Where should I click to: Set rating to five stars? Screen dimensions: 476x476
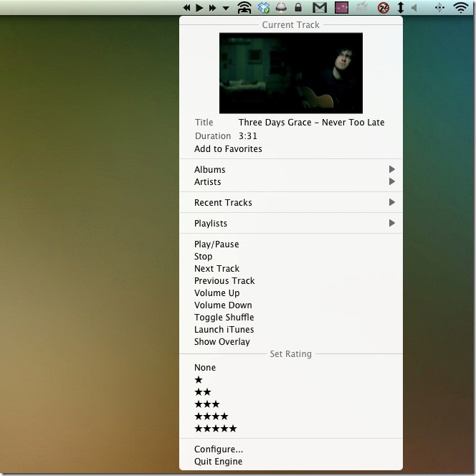[x=290, y=429]
